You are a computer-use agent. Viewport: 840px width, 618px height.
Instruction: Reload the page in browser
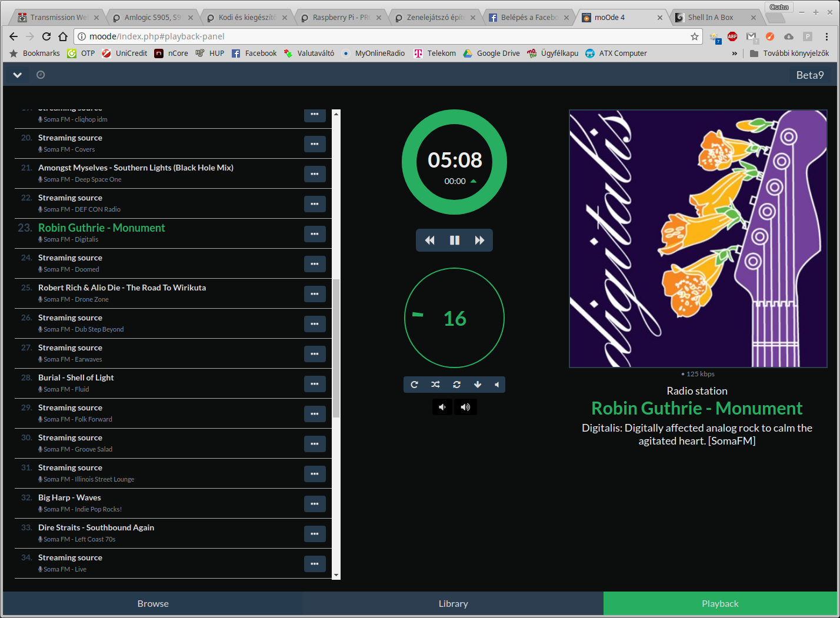pyautogui.click(x=46, y=36)
